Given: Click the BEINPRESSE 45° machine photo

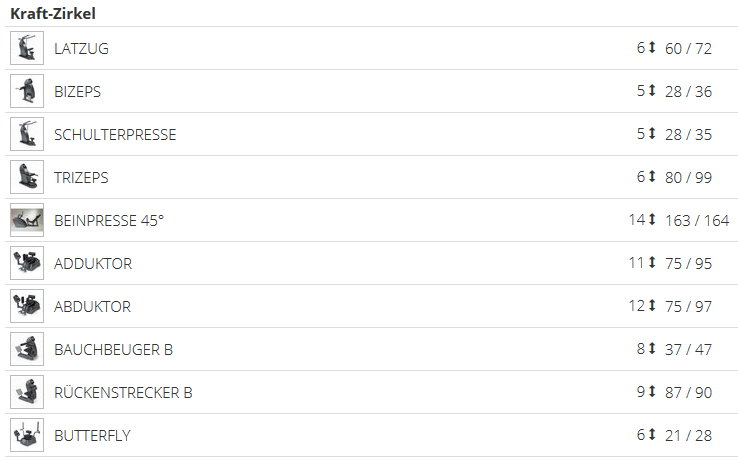Looking at the screenshot, I should (x=27, y=220).
